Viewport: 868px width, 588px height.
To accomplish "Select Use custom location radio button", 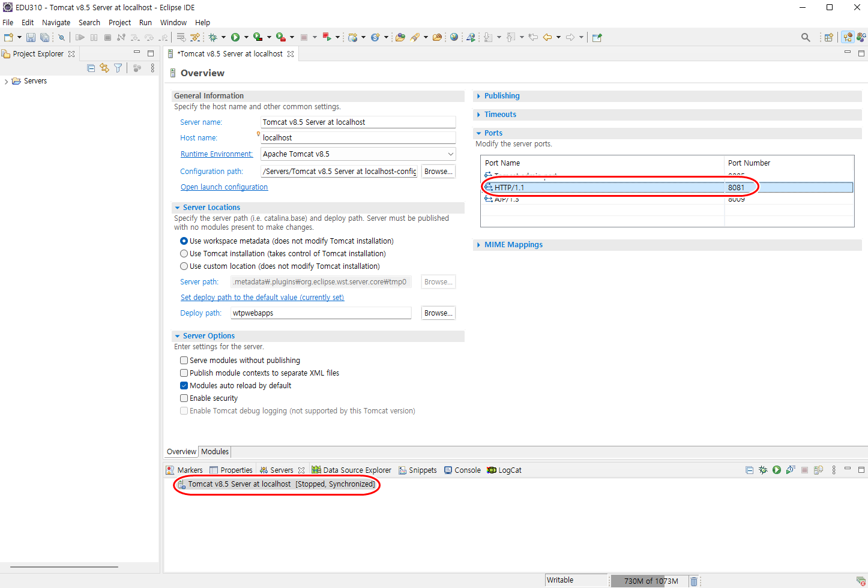I will [x=184, y=266].
